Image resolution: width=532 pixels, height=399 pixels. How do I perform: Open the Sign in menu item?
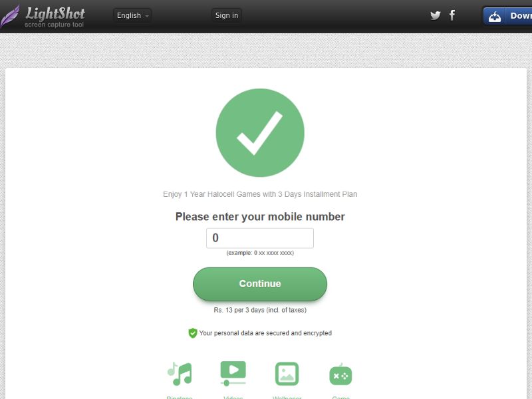[227, 15]
